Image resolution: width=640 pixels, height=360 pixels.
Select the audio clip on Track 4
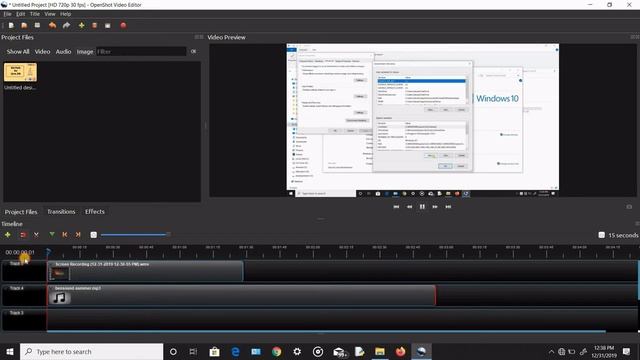click(242, 295)
